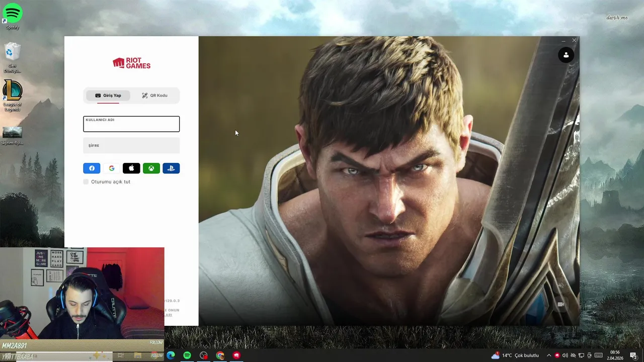
Task: Open the taskbar clock showing 08:56
Action: (x=615, y=355)
